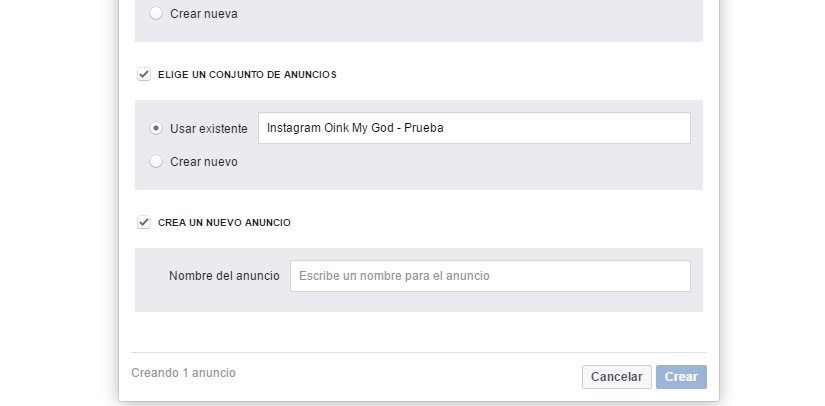Click the "Creando 1 anuncio" status text
Screen dimensions: 825x406
(183, 373)
